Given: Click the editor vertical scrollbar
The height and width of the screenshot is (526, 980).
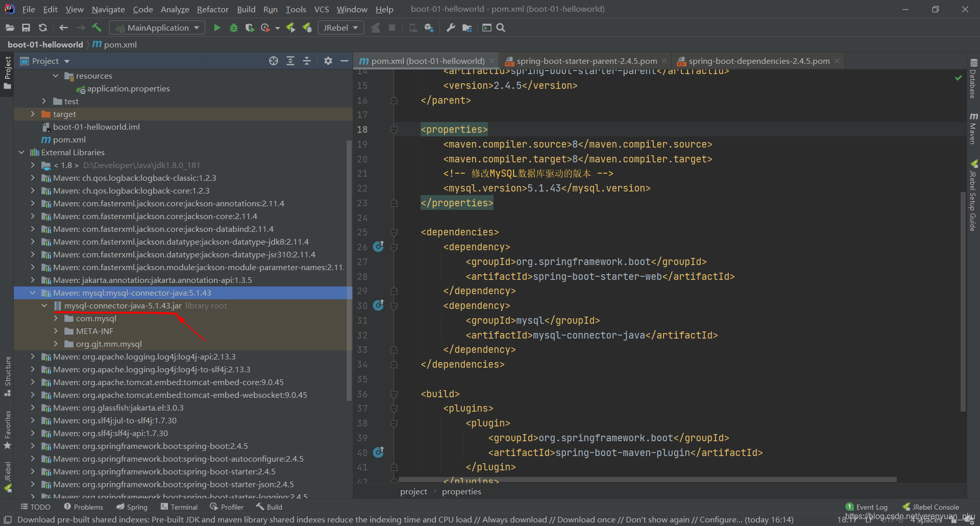Looking at the screenshot, I should click(x=963, y=301).
